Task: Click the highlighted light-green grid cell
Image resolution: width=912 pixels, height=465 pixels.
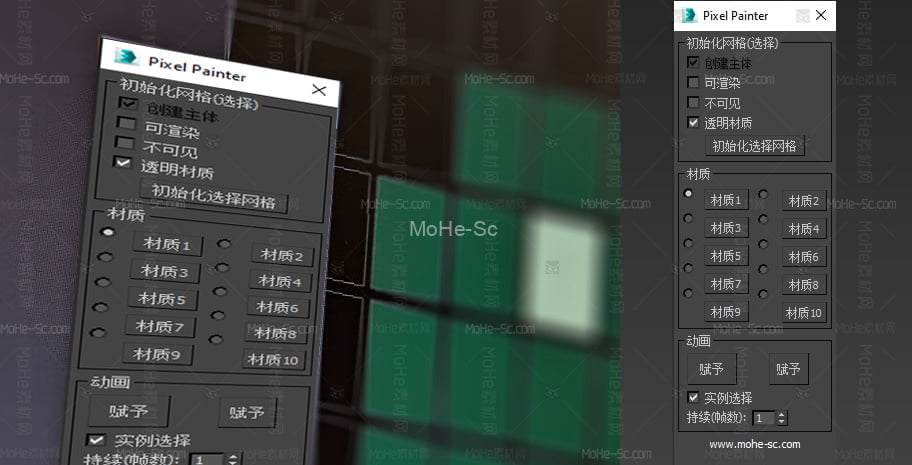Action: click(x=563, y=260)
